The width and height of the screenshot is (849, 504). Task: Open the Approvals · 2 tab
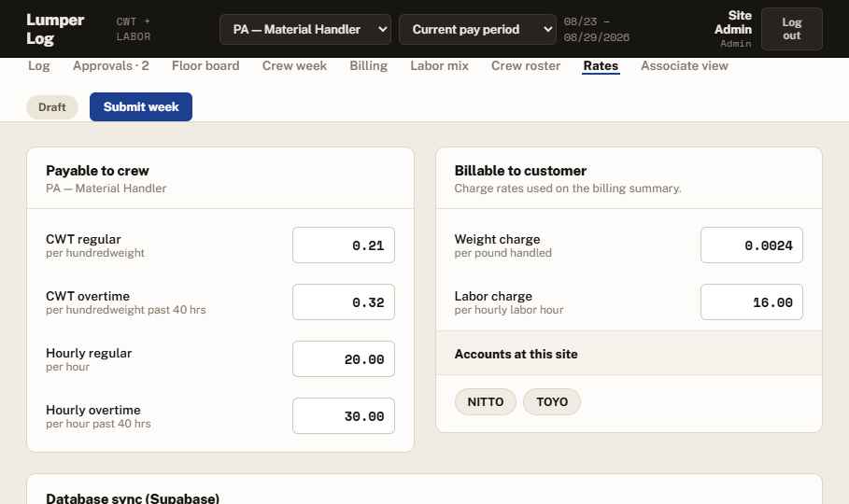point(111,65)
